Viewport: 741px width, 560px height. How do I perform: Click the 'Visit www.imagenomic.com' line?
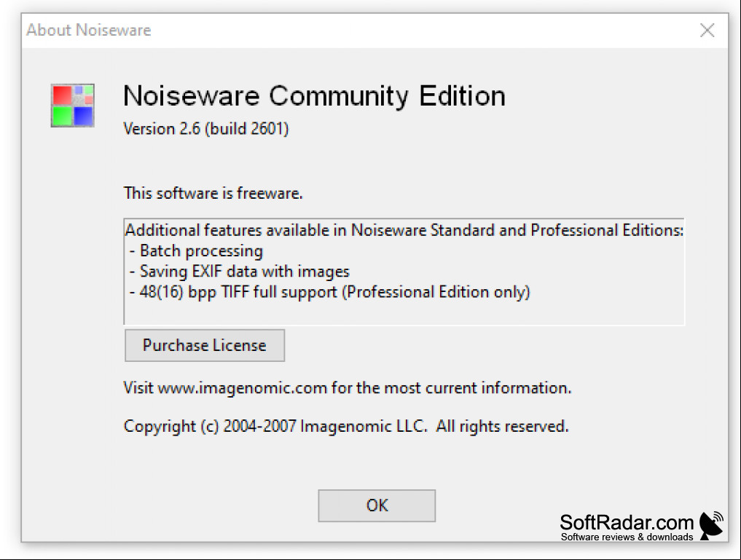[348, 388]
